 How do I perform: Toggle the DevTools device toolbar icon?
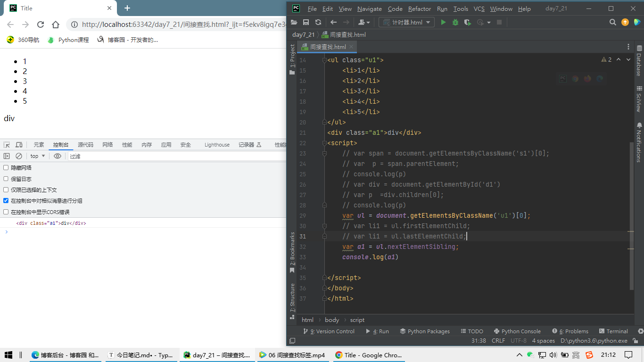tap(19, 145)
